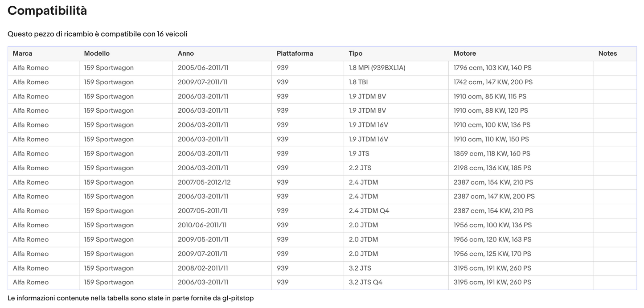Screen dimensions: 644x308
Task: Click the 1796 ccm, 103 KW engine cell
Action: [492, 68]
